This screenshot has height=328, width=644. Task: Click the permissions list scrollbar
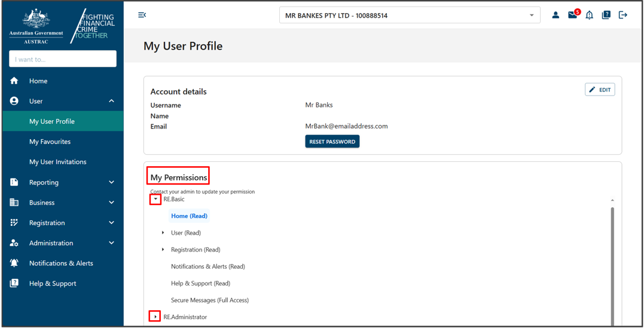tap(612, 266)
